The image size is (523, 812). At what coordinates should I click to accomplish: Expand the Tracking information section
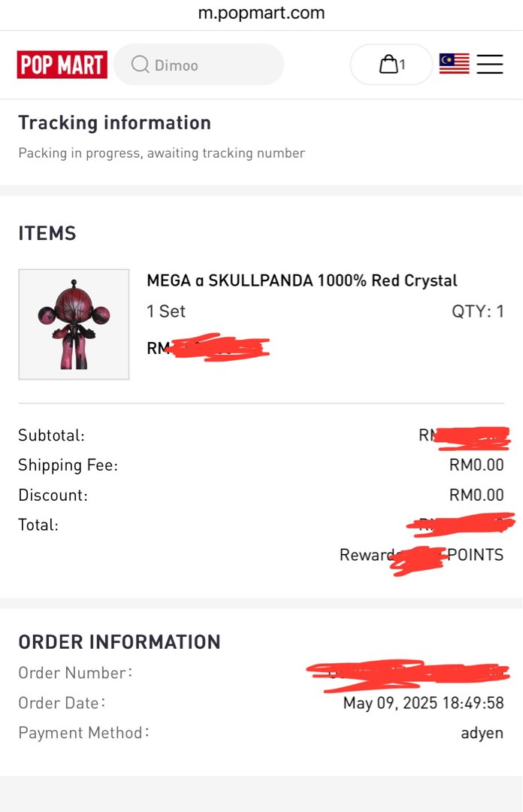[114, 123]
